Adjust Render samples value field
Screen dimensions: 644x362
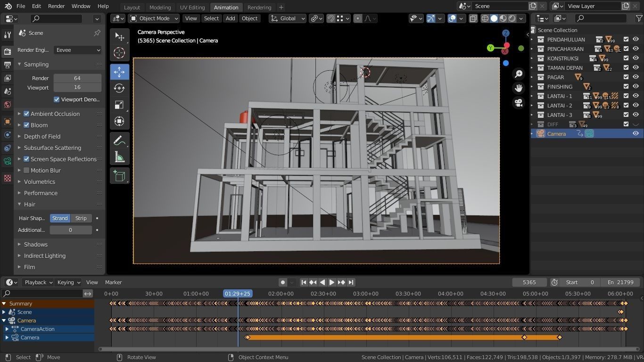(77, 78)
